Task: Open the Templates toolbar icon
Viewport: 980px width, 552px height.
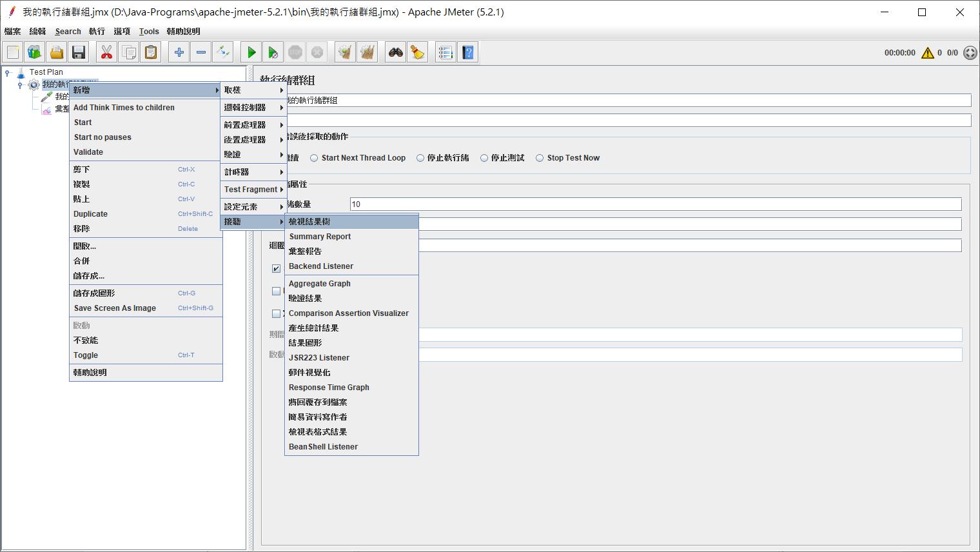Action: [35, 52]
